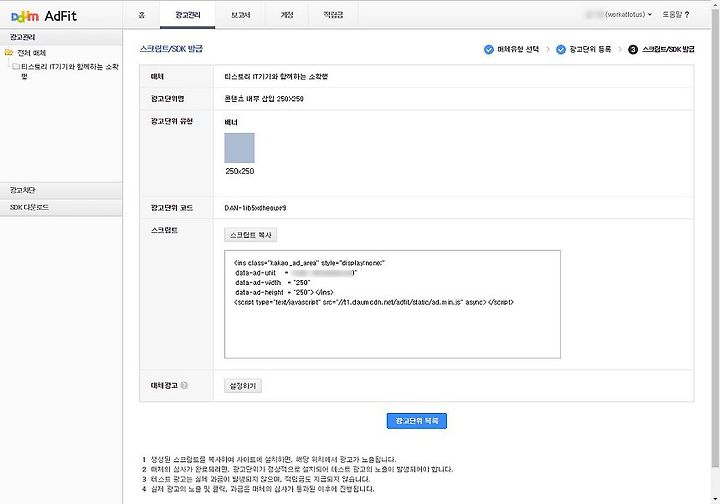Click the 광고단위 코드 row label
Screen dimensions: 720x504
(x=172, y=208)
